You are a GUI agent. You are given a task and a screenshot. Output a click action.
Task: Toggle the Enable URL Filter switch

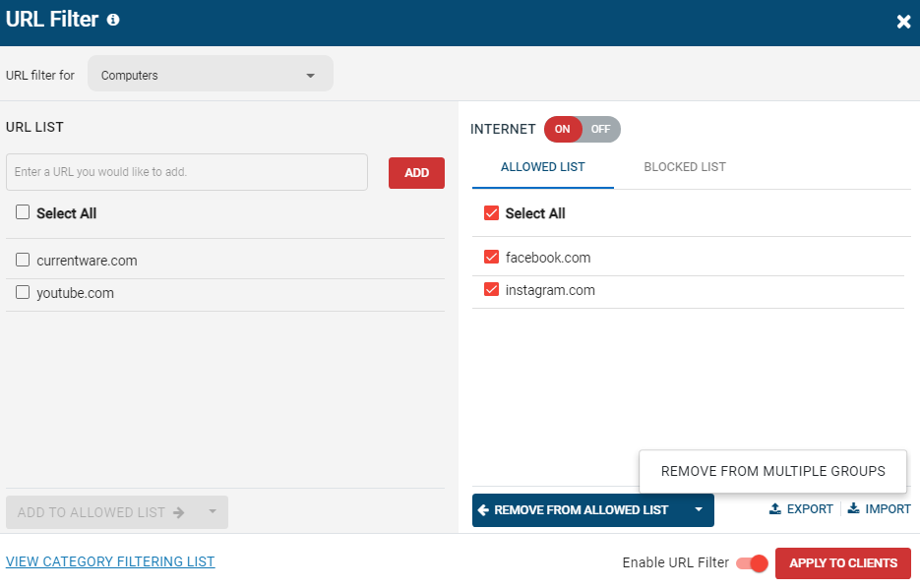(x=752, y=563)
